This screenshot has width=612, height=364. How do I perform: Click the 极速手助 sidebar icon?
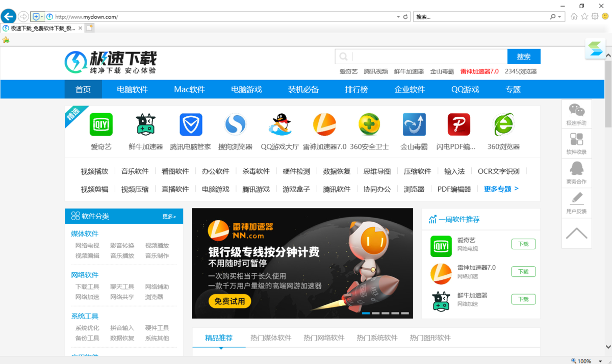(x=577, y=114)
